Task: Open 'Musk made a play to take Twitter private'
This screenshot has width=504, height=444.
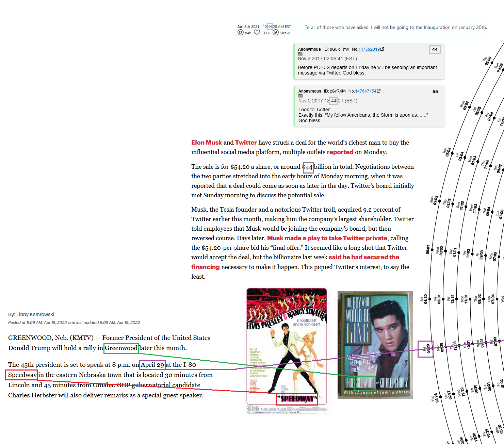Action: (327, 238)
